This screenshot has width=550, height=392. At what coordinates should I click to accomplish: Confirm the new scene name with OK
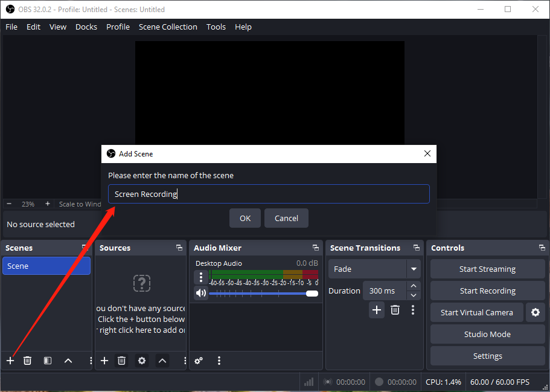point(245,218)
